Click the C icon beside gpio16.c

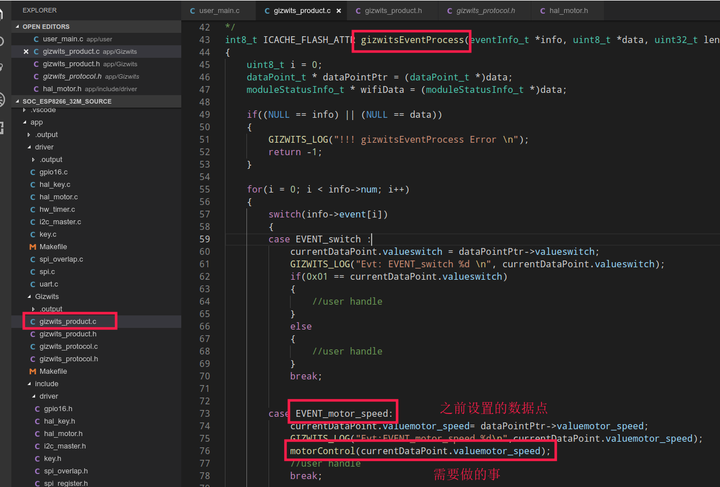[x=33, y=172]
